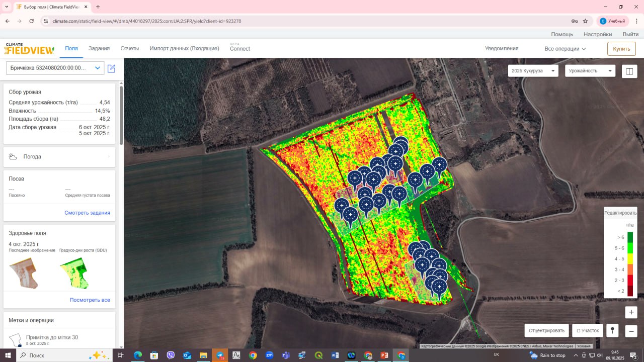Open the Отчеты tab
Viewport: 644px width, 362px height.
tap(129, 48)
